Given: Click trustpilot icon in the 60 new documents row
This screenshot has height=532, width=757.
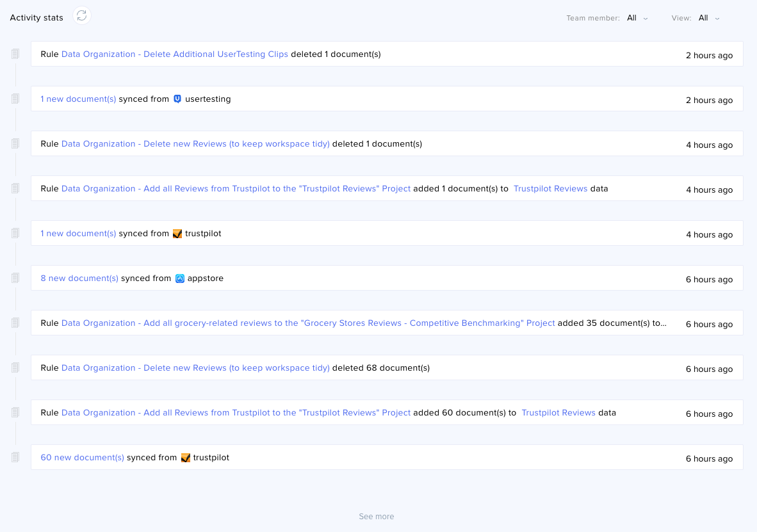Looking at the screenshot, I should click(x=186, y=458).
